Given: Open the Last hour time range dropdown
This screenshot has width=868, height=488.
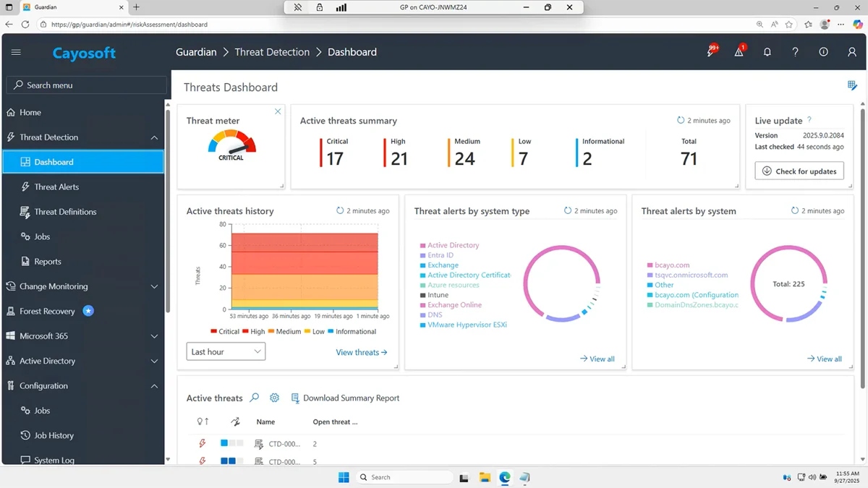Looking at the screenshot, I should 225,351.
